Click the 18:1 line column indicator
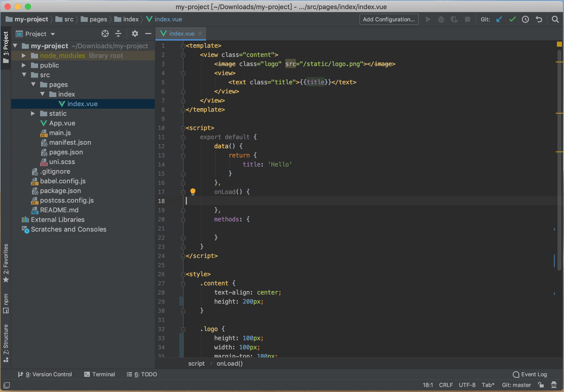Screen dimensions: 564x392 pos(428,385)
